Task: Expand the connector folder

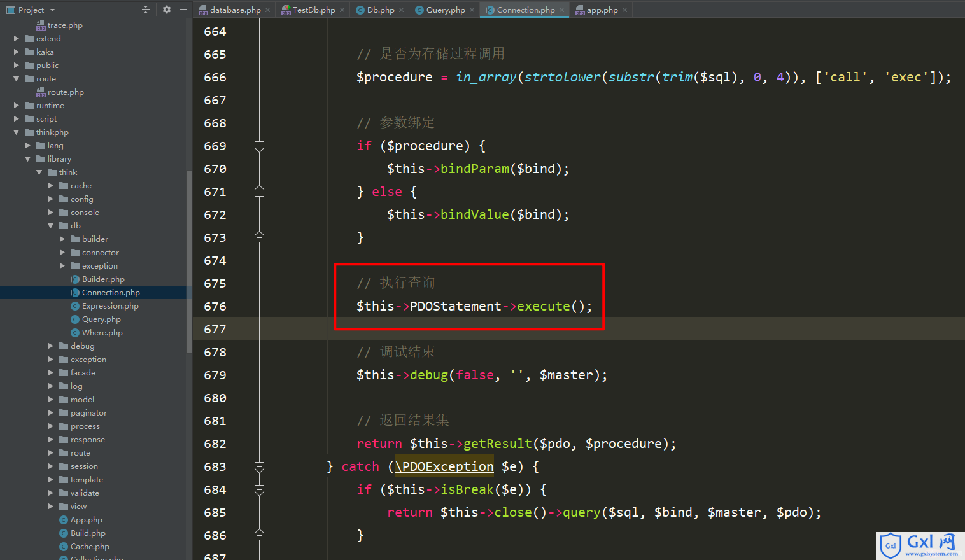Action: 62,253
